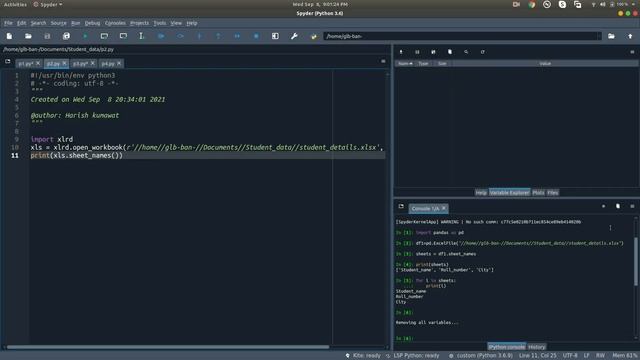Viewport: 640px width, 360px height.
Task: Switch to the Files pane tab
Action: point(553,193)
